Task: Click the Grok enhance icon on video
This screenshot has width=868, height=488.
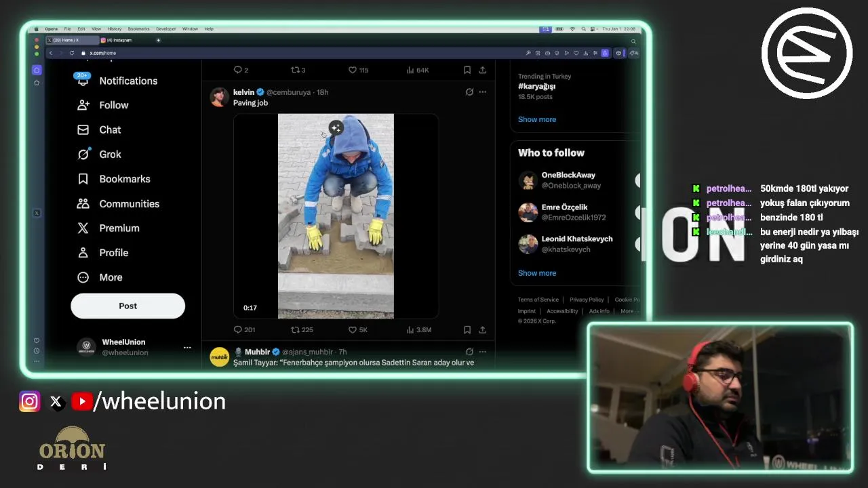Action: pyautogui.click(x=336, y=127)
